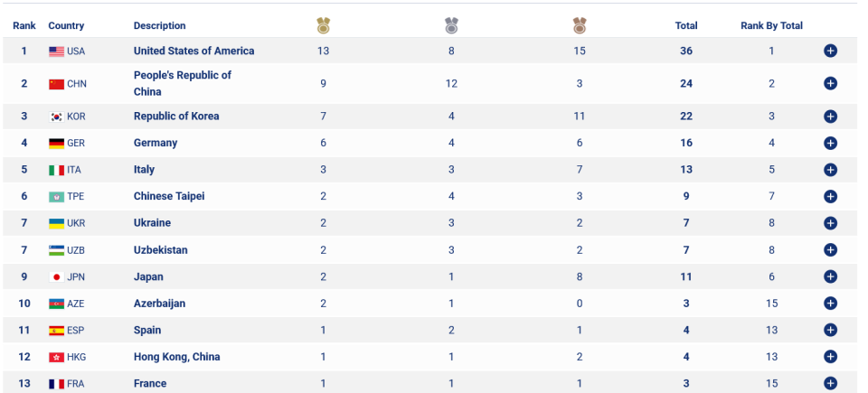Open the People's Republic of China link
The width and height of the screenshot is (868, 393).
click(x=183, y=84)
